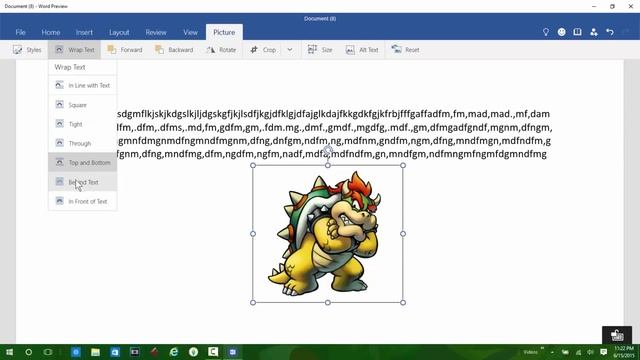Viewport: 640px width, 360px height.
Task: Send picture Backward
Action: point(174,50)
